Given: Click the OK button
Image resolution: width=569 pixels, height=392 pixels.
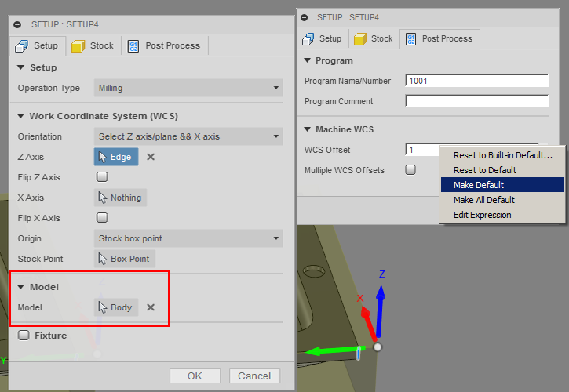Looking at the screenshot, I should (195, 376).
